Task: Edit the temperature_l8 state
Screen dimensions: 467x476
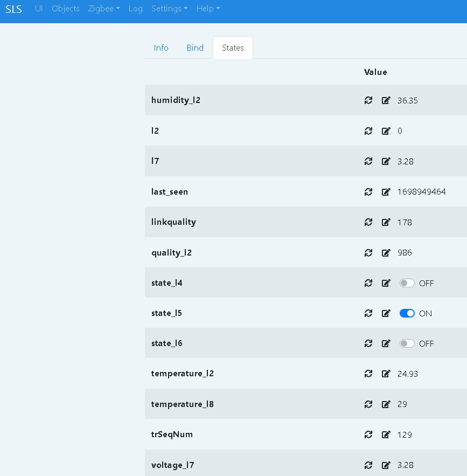Action: tap(386, 404)
